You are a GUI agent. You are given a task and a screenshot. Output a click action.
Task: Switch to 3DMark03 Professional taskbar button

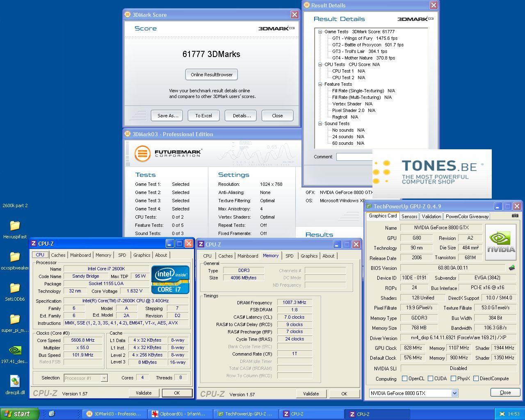coord(114,414)
